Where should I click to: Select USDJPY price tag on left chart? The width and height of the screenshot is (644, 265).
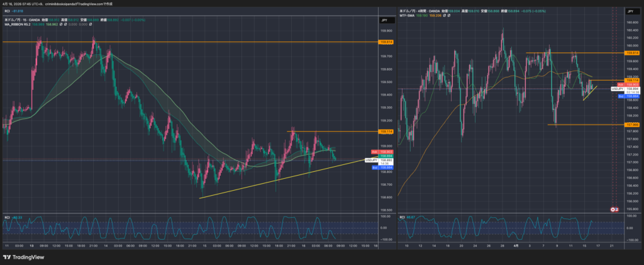click(x=372, y=160)
